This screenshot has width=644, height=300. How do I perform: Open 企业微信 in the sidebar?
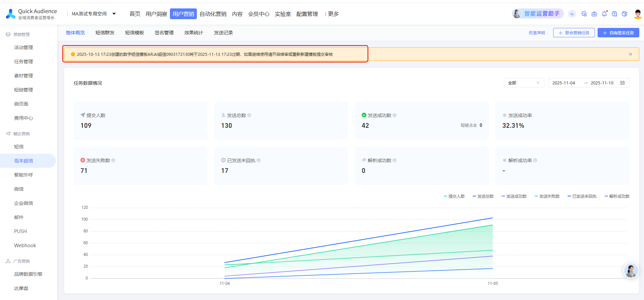click(24, 203)
